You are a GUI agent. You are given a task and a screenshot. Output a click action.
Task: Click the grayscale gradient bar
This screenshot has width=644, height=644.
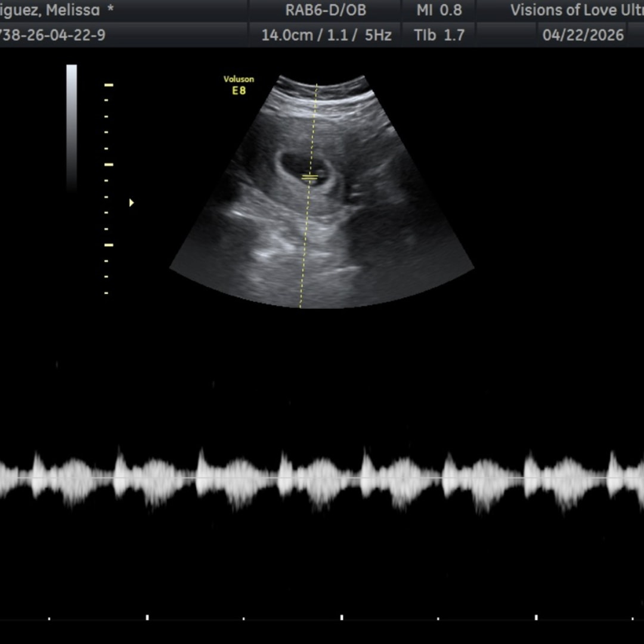coord(72,128)
